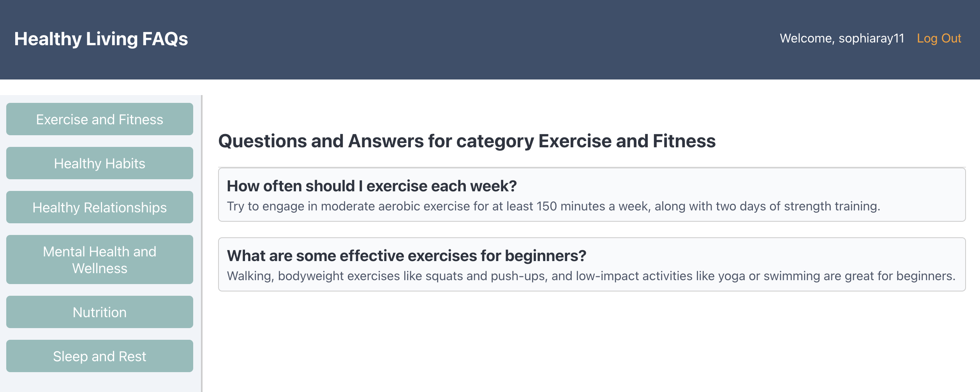Image resolution: width=980 pixels, height=392 pixels.
Task: Click the sidebar area below Sleep and Rest
Action: click(99, 384)
